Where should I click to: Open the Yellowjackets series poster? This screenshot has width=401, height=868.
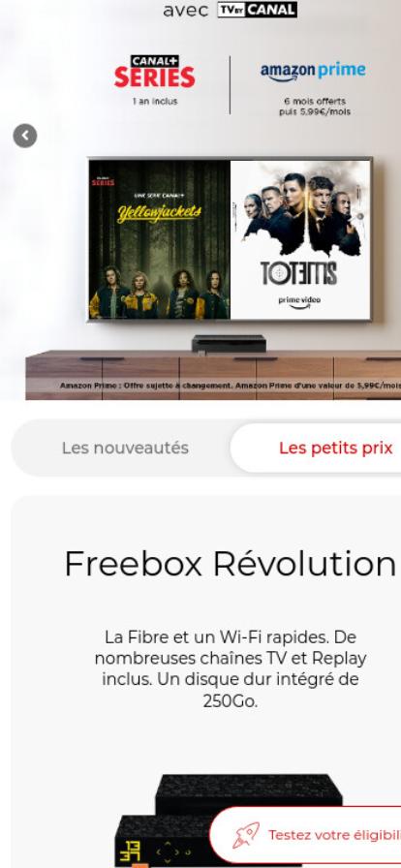(160, 239)
